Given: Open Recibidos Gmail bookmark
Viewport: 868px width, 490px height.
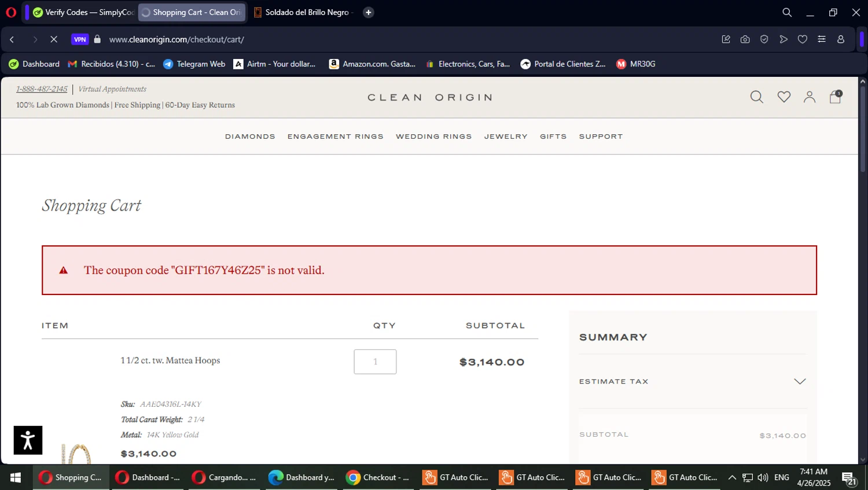Looking at the screenshot, I should [111, 64].
